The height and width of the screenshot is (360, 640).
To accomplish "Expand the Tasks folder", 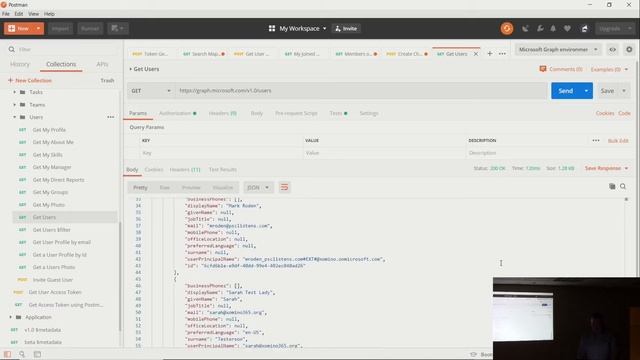I will click(15, 92).
